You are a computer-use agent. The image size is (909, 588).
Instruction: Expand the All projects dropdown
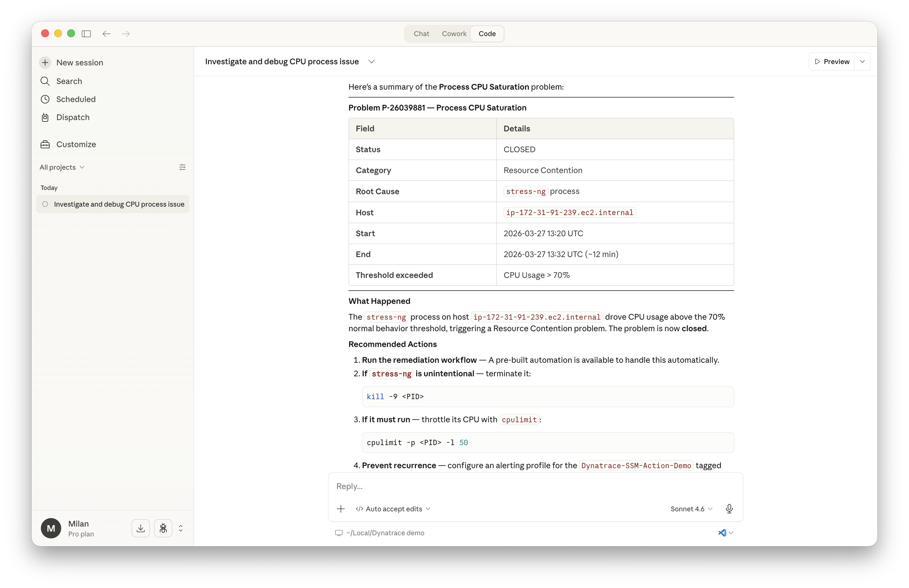coord(62,167)
